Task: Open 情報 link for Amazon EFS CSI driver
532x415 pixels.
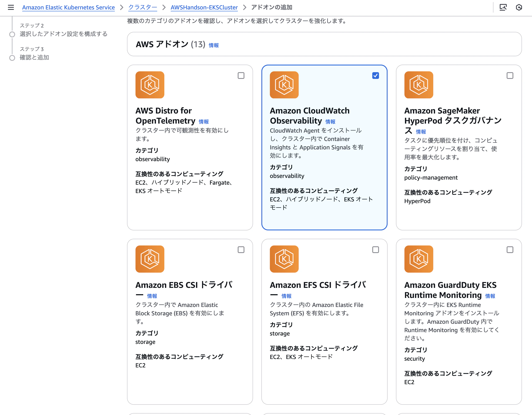Action: (x=287, y=296)
